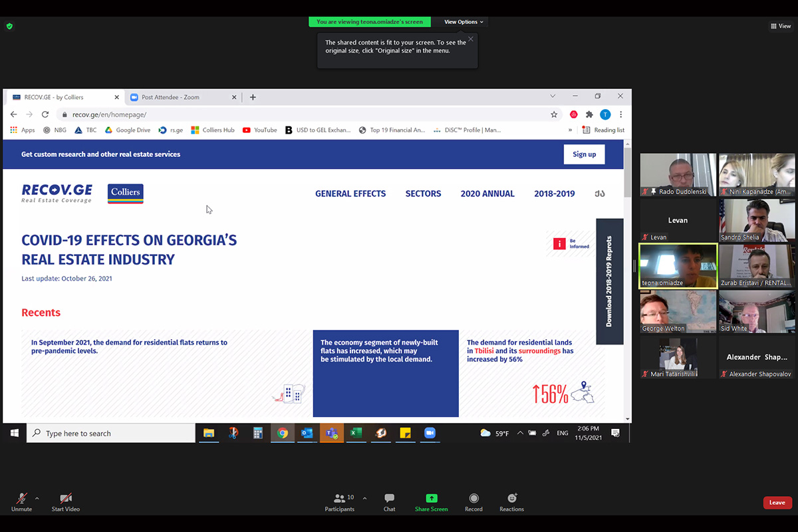Unmute the microphone in Zoom
This screenshot has width=798, height=532.
coord(21,502)
